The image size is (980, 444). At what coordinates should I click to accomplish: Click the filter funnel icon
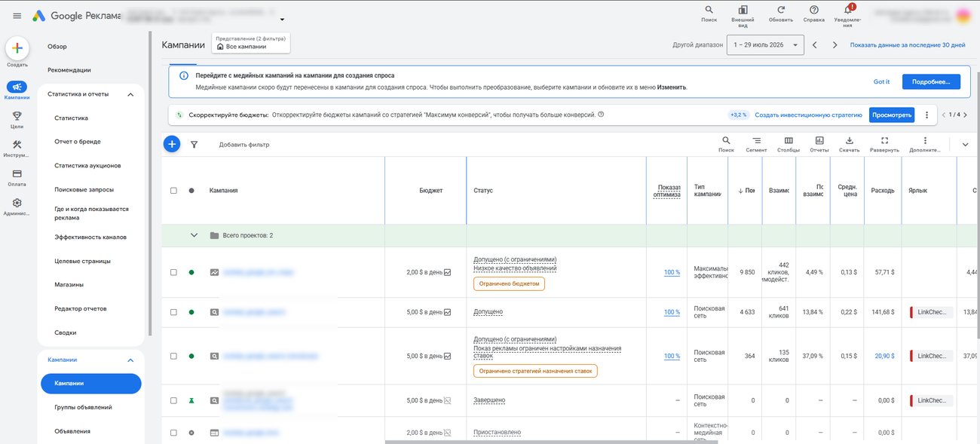point(194,144)
